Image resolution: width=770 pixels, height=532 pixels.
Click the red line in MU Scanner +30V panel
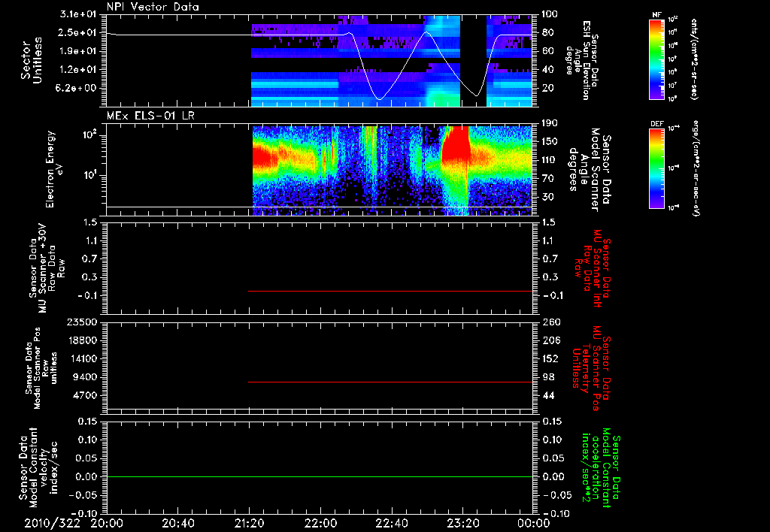[390, 291]
